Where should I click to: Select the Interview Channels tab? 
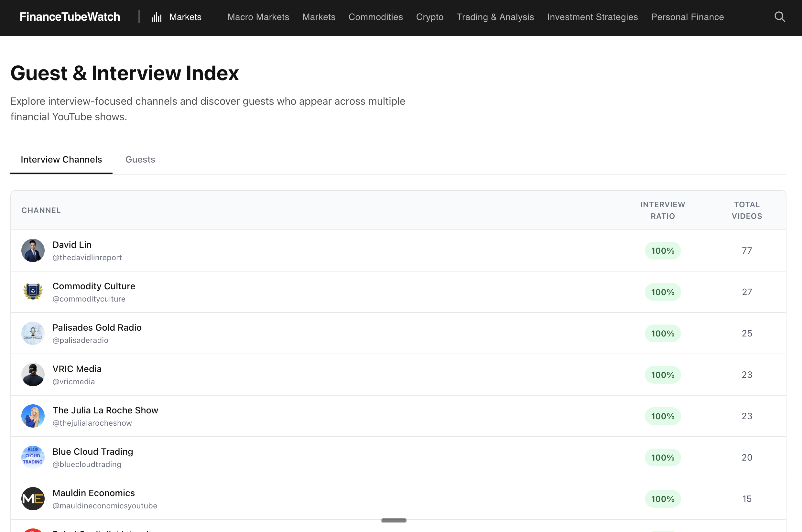61,159
